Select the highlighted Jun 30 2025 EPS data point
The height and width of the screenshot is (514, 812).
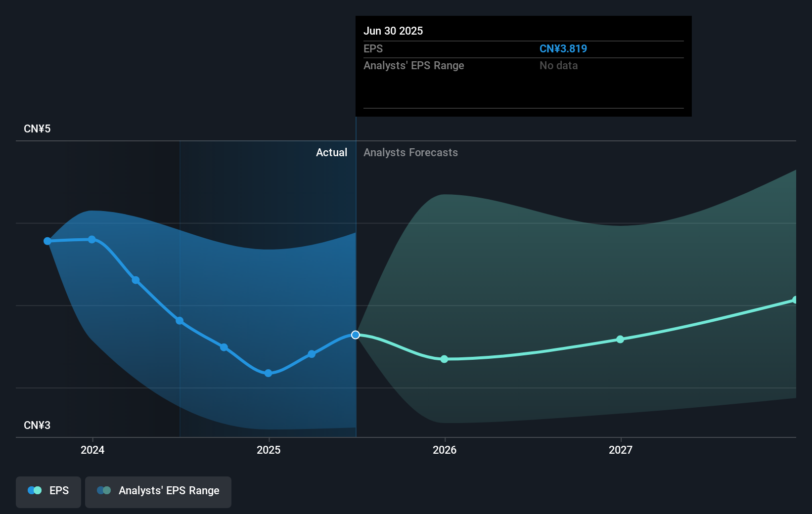(x=356, y=335)
